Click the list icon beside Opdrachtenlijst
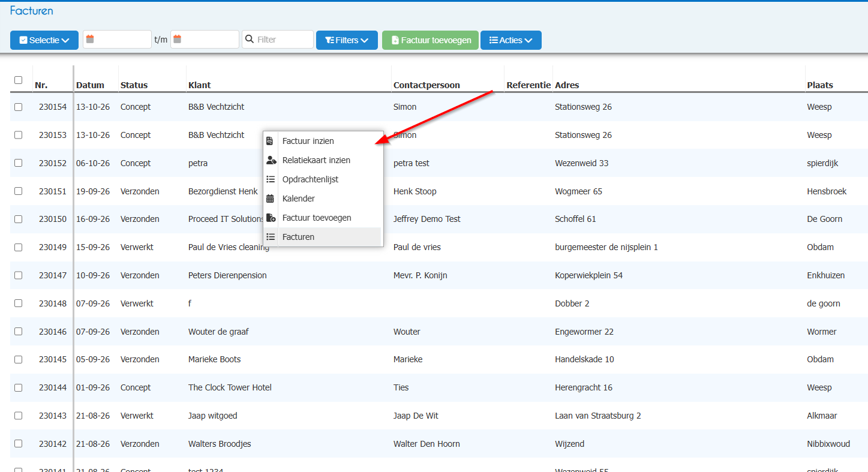Screen dimensions: 868x472 coord(271,179)
